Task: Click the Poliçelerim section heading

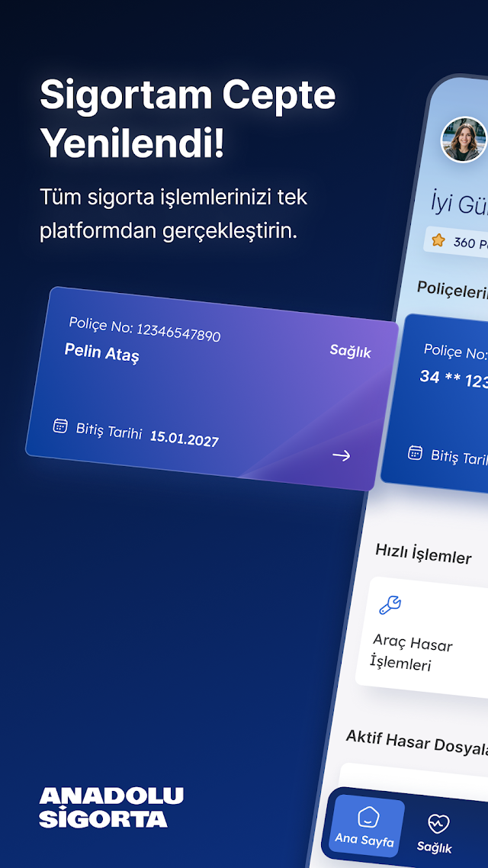Action: 452,290
